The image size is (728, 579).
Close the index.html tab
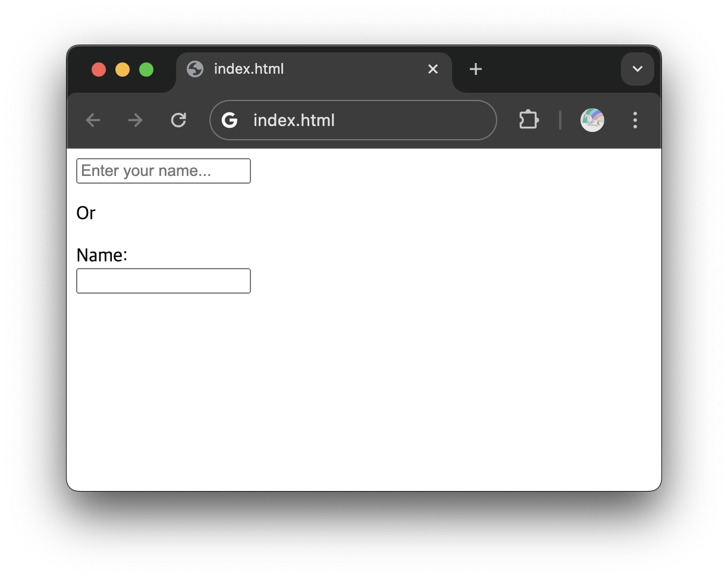(433, 69)
